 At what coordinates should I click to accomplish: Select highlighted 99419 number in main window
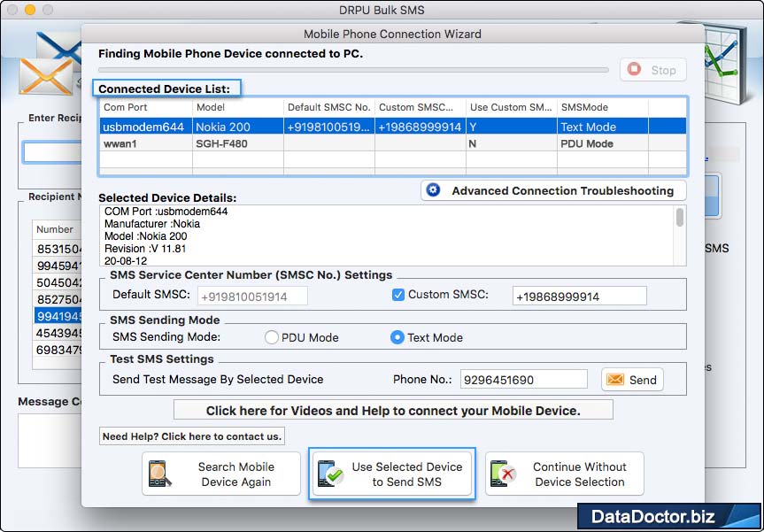pyautogui.click(x=58, y=316)
